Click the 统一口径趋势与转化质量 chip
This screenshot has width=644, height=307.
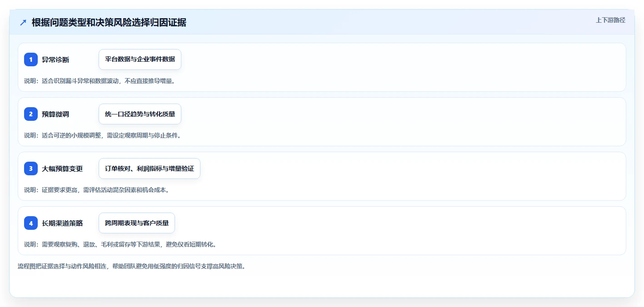tap(140, 114)
